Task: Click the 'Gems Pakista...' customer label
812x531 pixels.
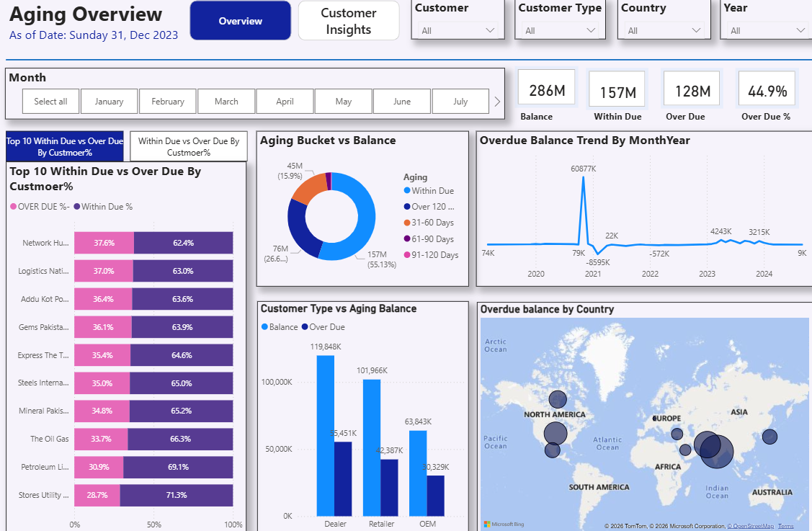Action: (43, 327)
